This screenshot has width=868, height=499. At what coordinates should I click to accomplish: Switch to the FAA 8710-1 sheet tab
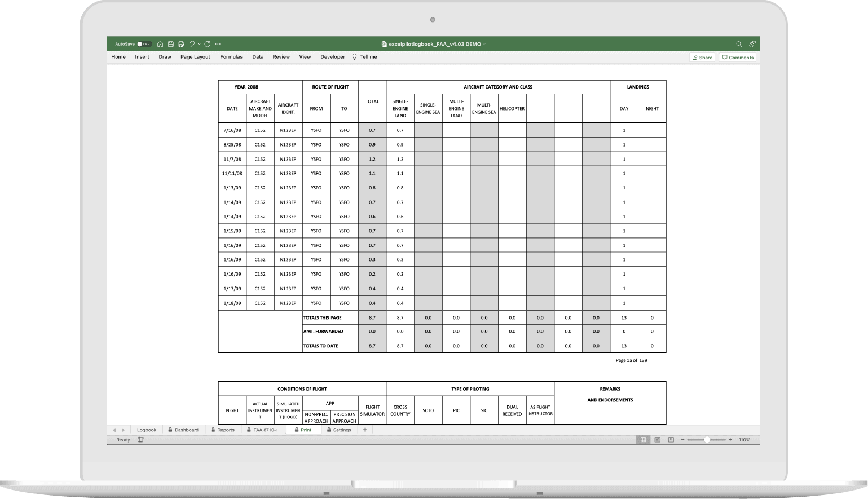(x=263, y=430)
